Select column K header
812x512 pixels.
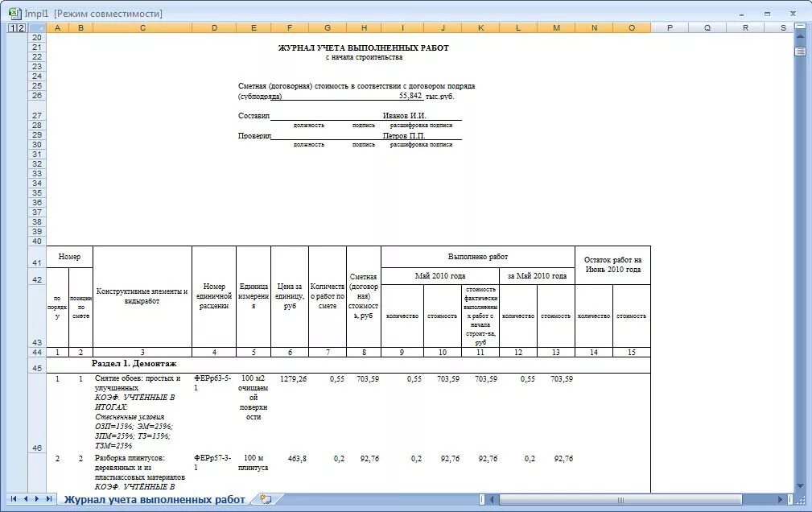480,28
